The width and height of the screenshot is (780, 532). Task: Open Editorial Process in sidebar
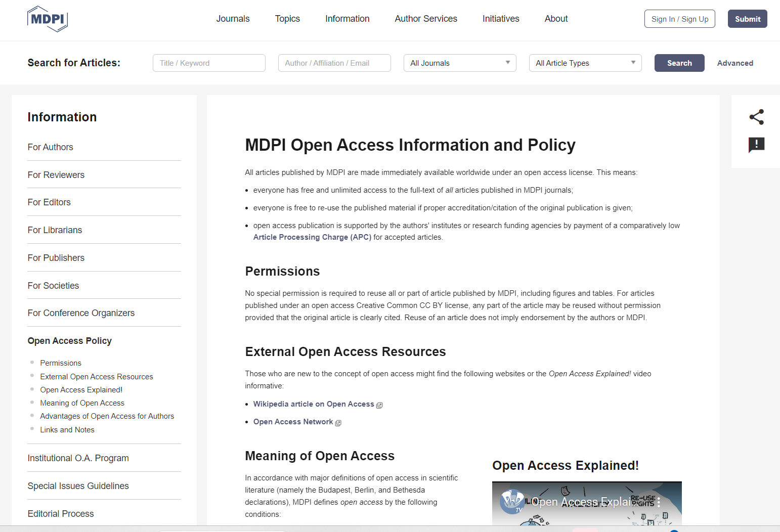point(61,514)
